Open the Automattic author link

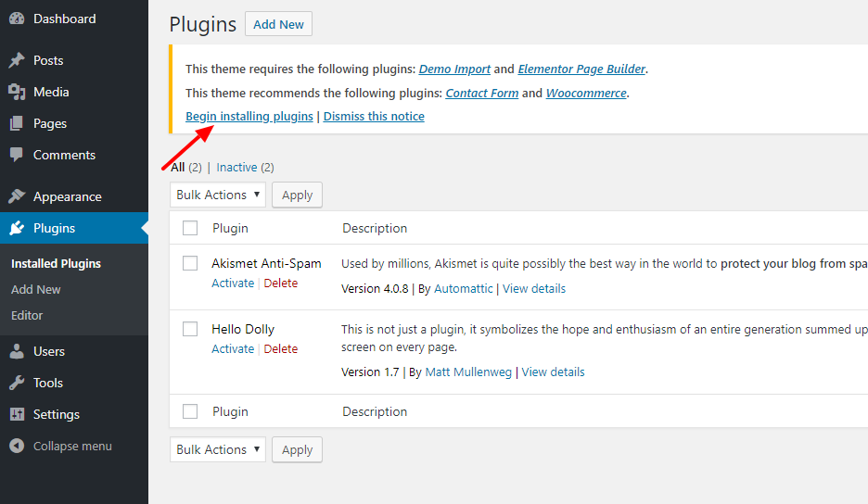point(464,288)
